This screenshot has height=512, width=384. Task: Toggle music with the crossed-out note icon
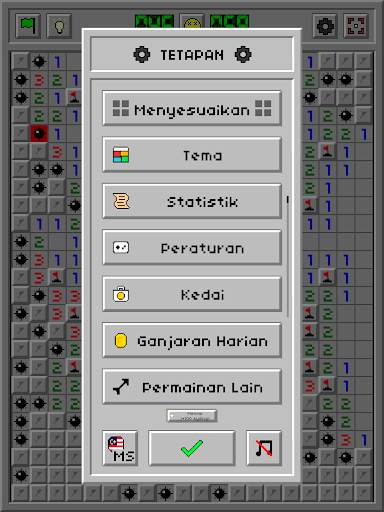264,448
